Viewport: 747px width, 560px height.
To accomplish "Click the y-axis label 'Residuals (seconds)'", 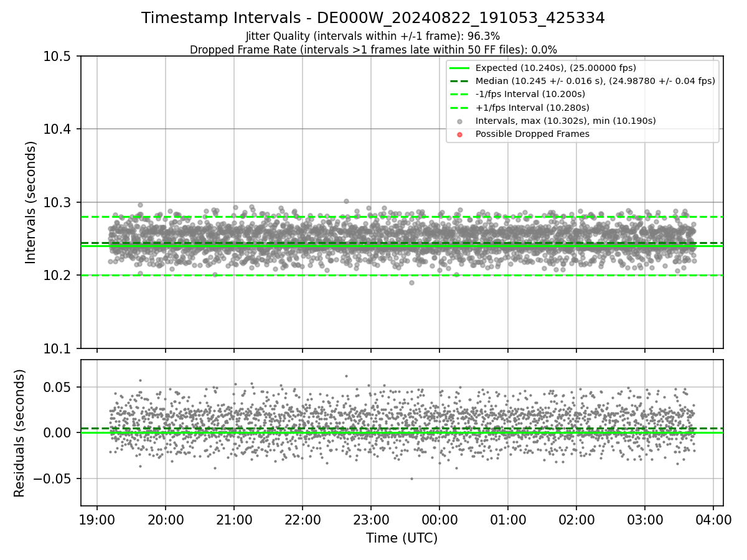I will coord(20,433).
